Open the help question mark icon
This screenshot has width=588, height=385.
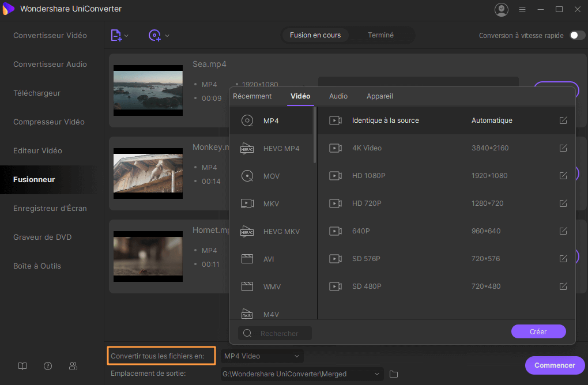(x=48, y=366)
